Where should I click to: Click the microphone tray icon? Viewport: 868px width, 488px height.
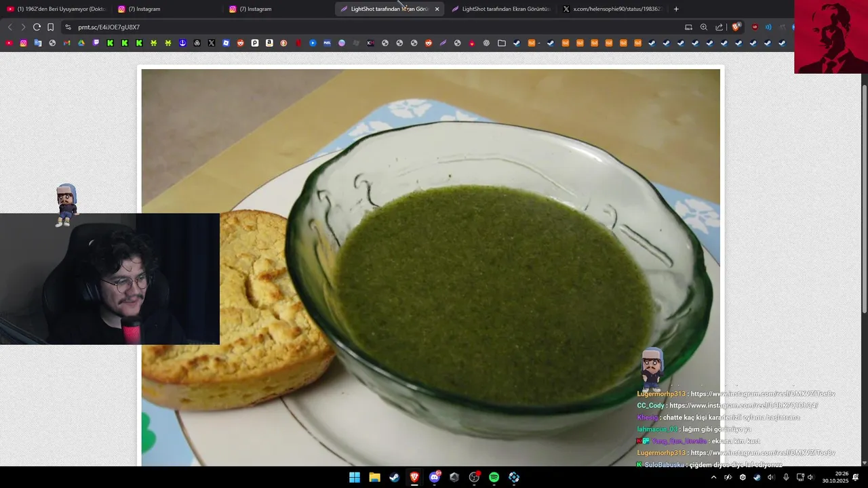coord(786,477)
